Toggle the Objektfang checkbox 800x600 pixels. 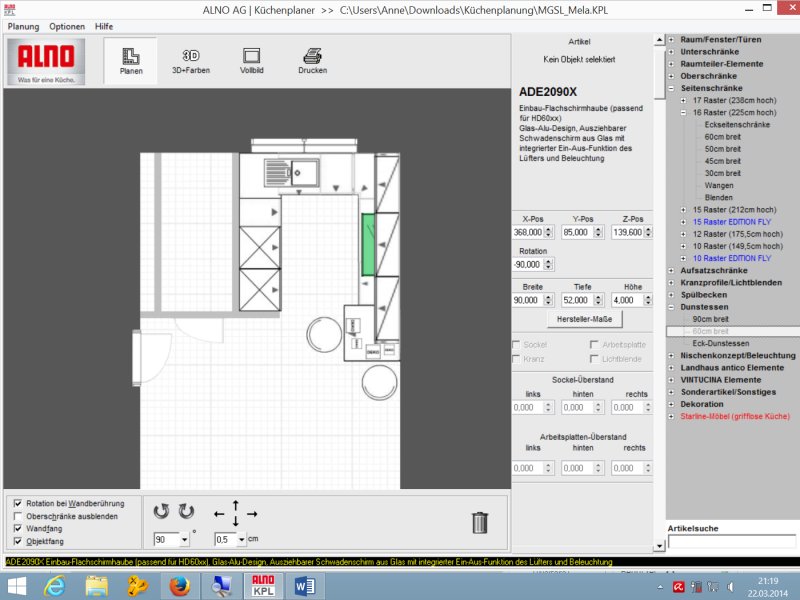coord(17,541)
